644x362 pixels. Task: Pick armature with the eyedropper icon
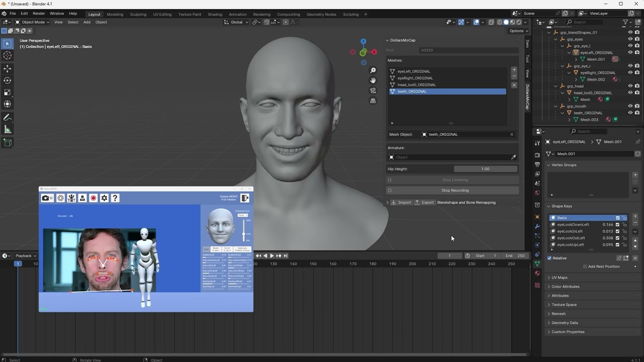[514, 157]
